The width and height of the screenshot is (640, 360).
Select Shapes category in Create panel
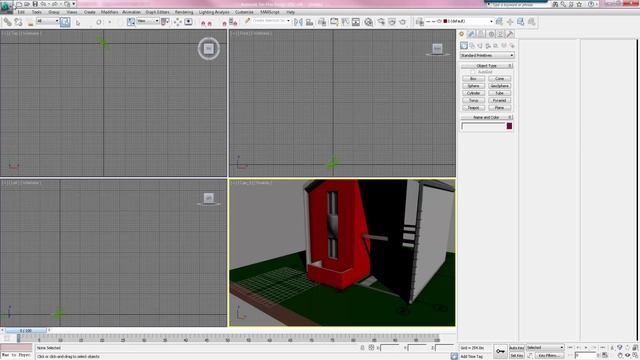[472, 46]
